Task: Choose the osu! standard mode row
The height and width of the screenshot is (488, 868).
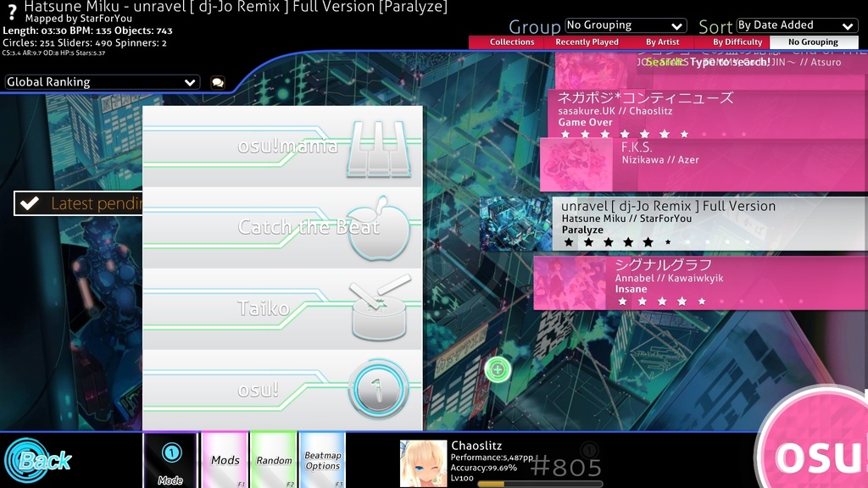Action: pos(282,390)
